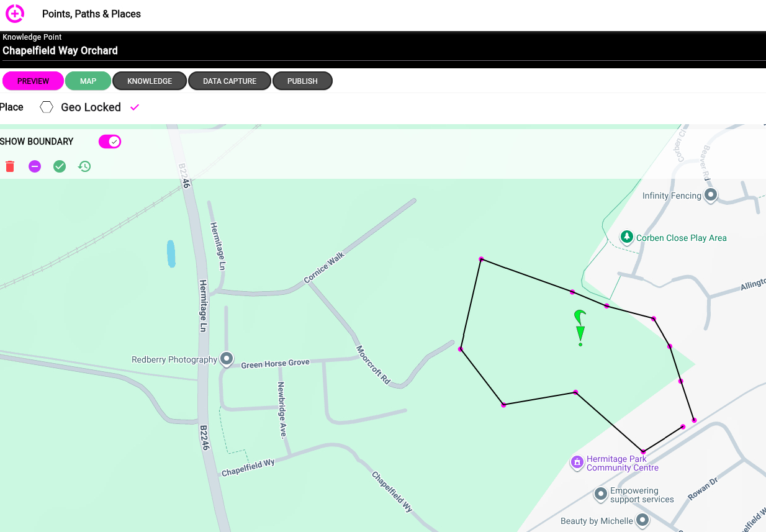Click the green history restore icon
This screenshot has width=766, height=532.
pyautogui.click(x=84, y=166)
